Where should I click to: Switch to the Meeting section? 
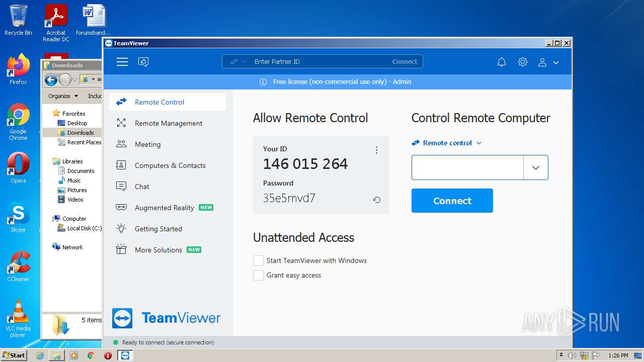[x=168, y=144]
